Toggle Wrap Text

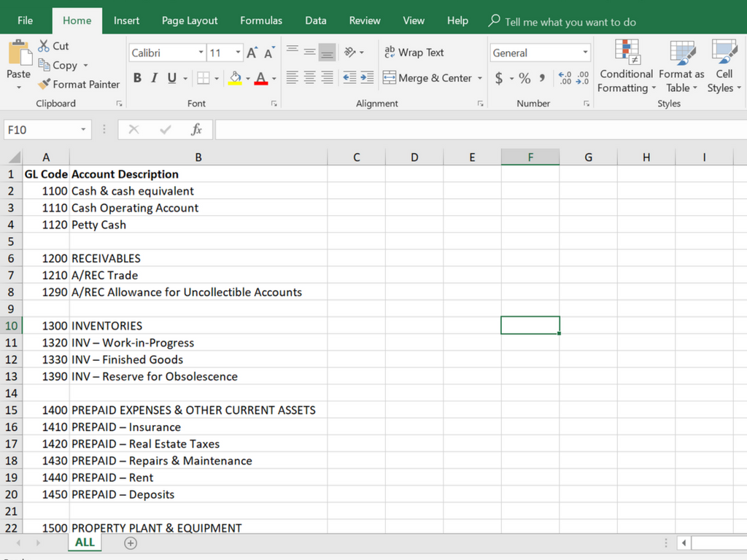coord(414,52)
